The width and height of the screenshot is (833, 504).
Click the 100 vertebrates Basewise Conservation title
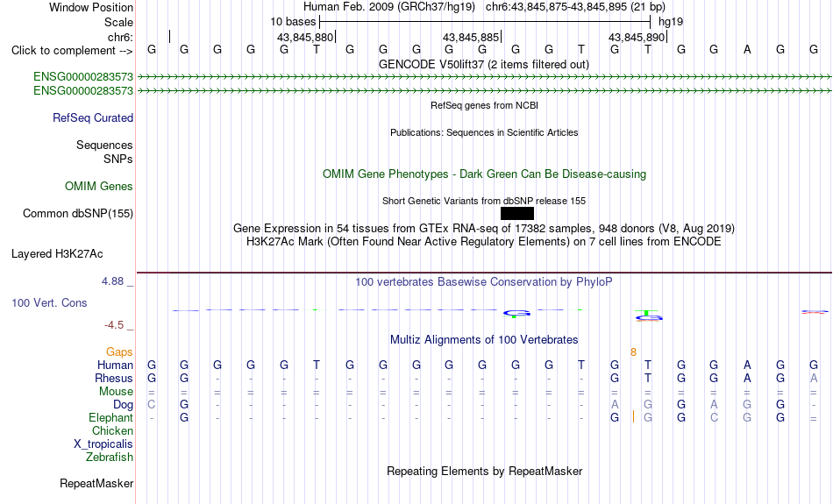click(x=484, y=282)
